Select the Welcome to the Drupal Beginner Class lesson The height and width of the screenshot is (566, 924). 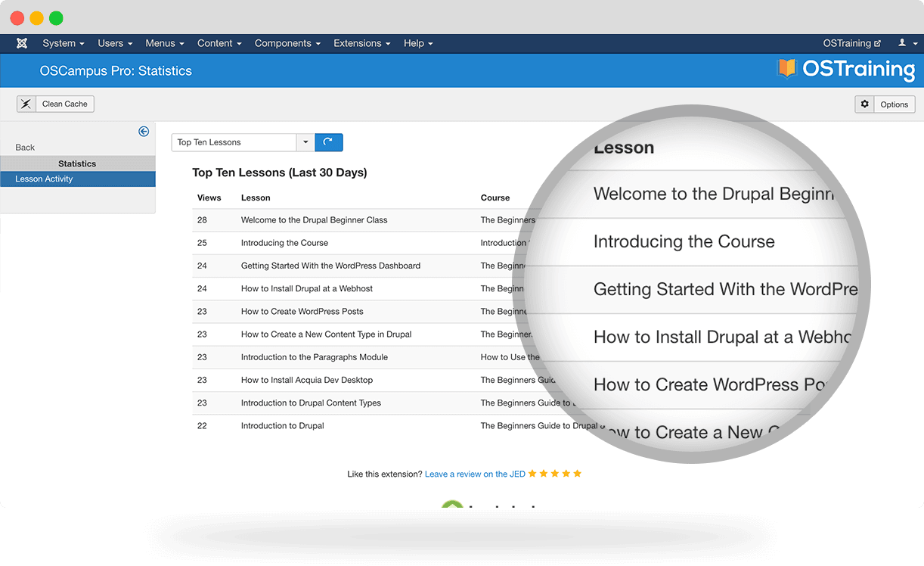click(315, 220)
